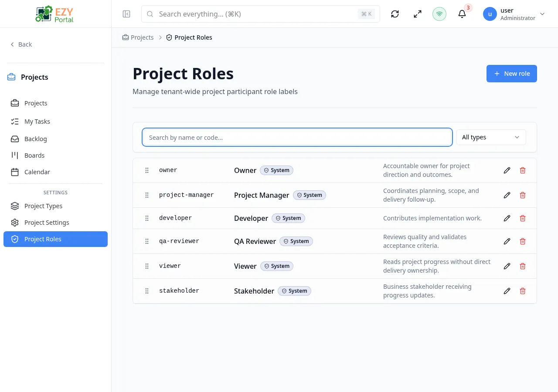Click the 'stakeholder' code text
The height and width of the screenshot is (392, 558).
(179, 291)
